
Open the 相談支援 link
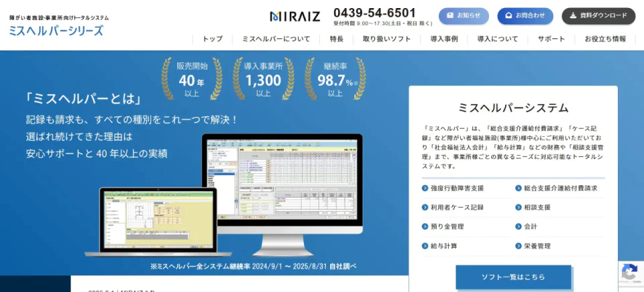pyautogui.click(x=537, y=207)
